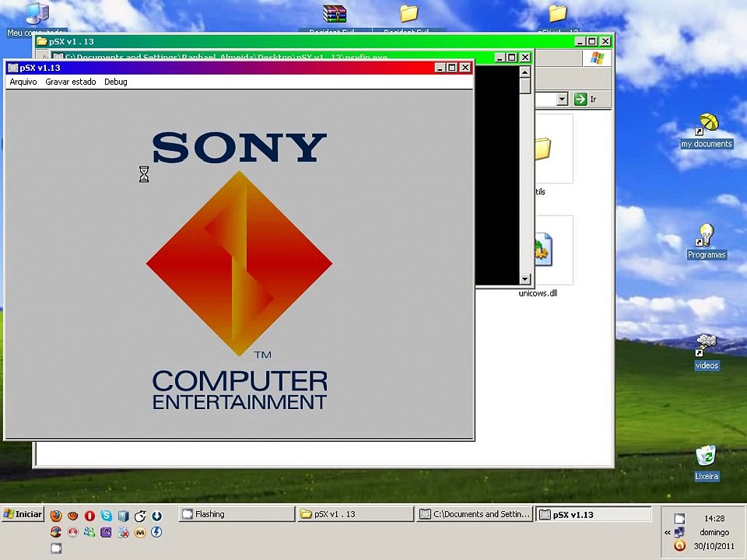Select the yellow folder item in Explorer window
This screenshot has width=747, height=560.
click(x=542, y=149)
